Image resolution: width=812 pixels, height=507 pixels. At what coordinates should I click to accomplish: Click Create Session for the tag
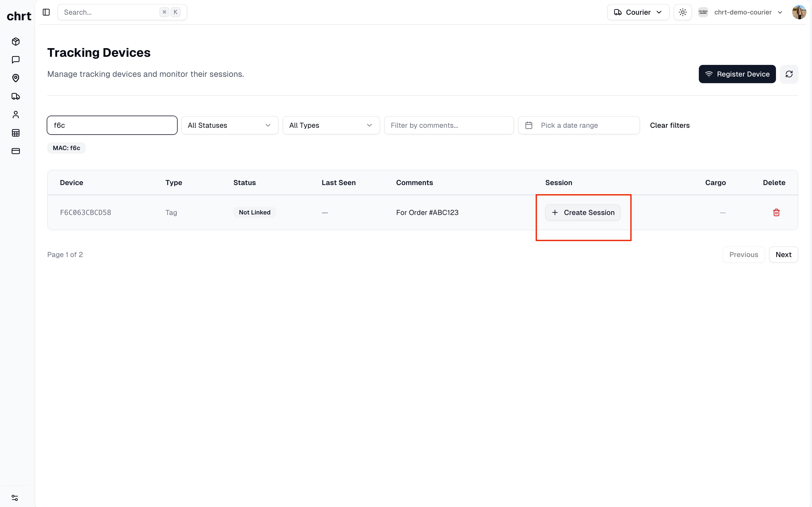pos(583,213)
